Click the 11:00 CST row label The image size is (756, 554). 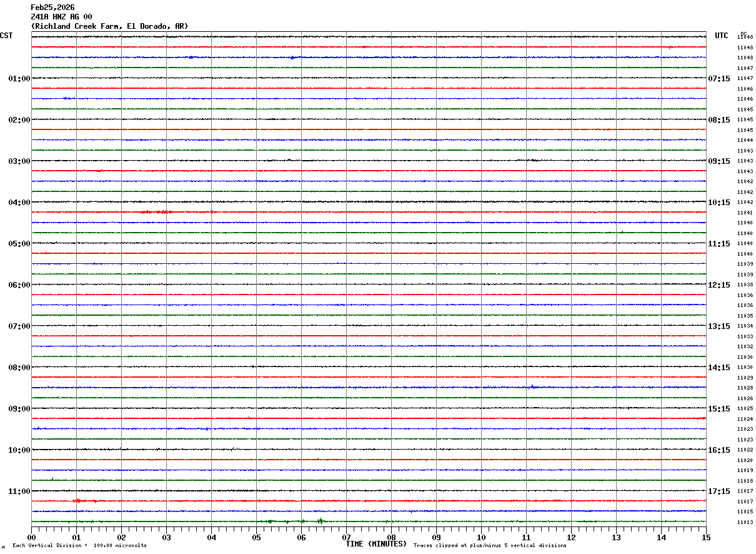pyautogui.click(x=19, y=491)
